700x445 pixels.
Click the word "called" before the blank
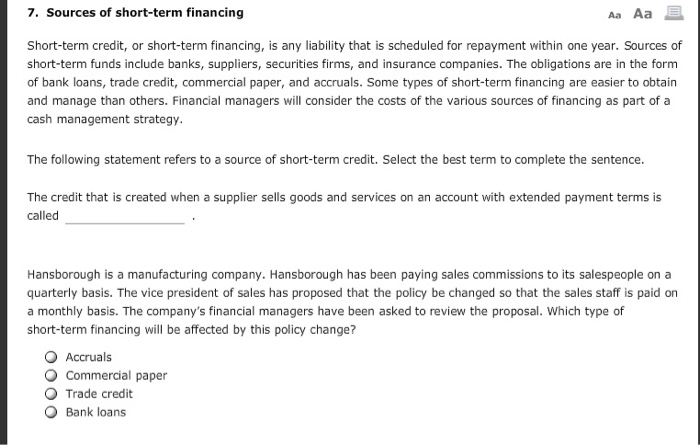(x=43, y=216)
